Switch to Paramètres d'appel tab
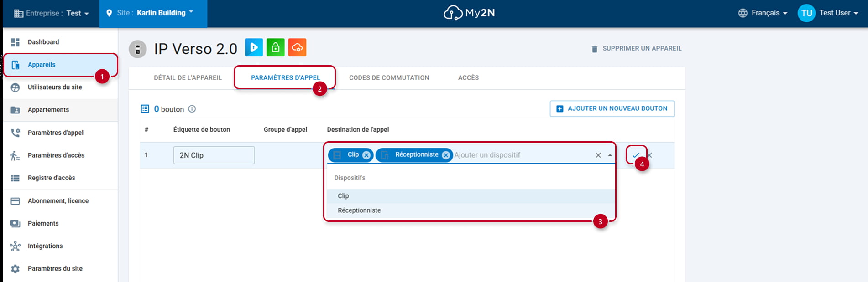Viewport: 868px width, 282px height. coord(286,78)
